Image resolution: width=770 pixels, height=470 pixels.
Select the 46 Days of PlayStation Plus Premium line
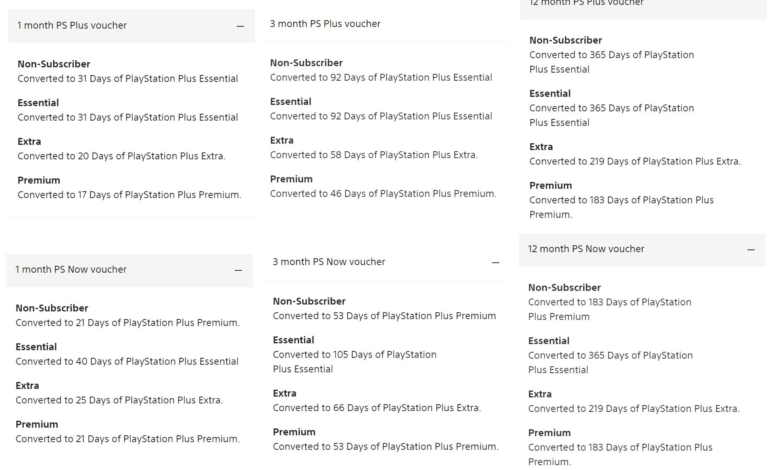tap(383, 193)
